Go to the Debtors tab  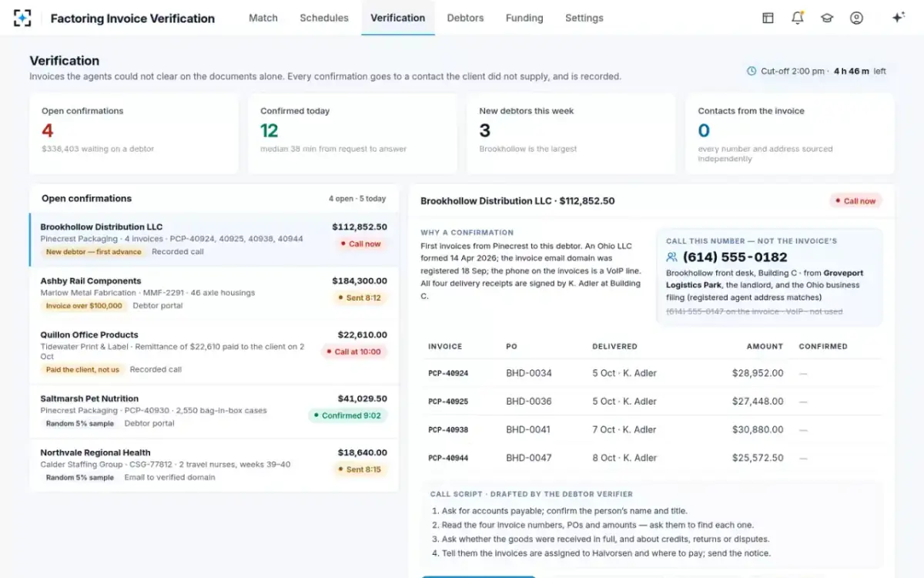pos(465,18)
